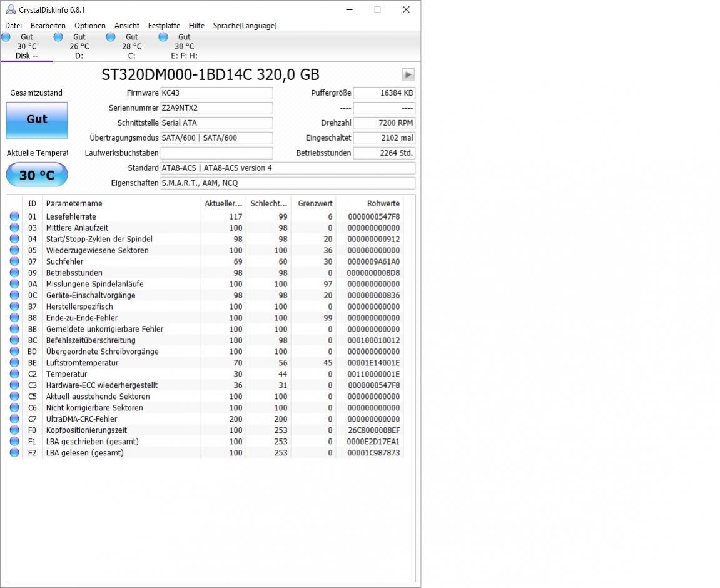
Task: Open the Sprache(Language) menu
Action: click(245, 26)
